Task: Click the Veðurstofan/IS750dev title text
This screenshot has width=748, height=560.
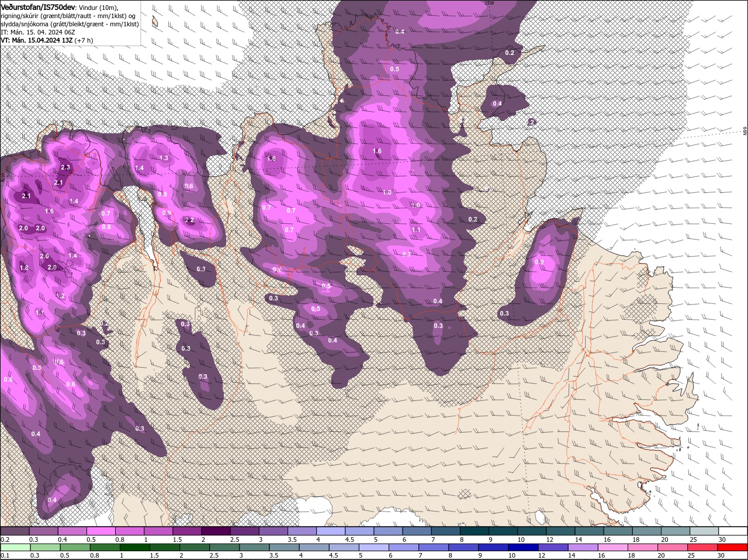Action: point(38,6)
